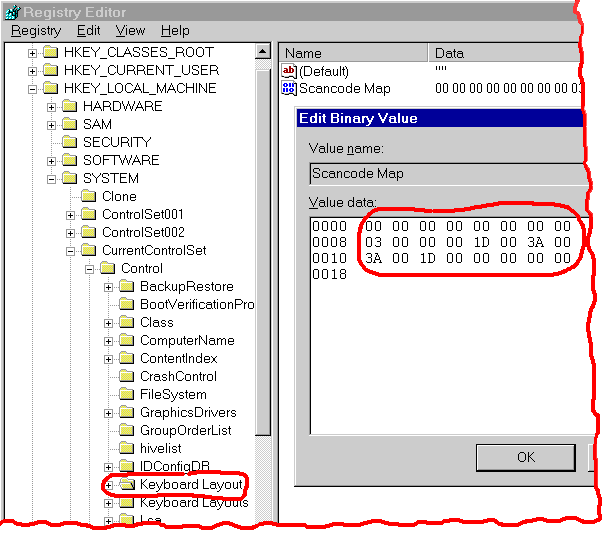Click the (Default) string value icon
This screenshot has width=608, height=533.
point(289,71)
